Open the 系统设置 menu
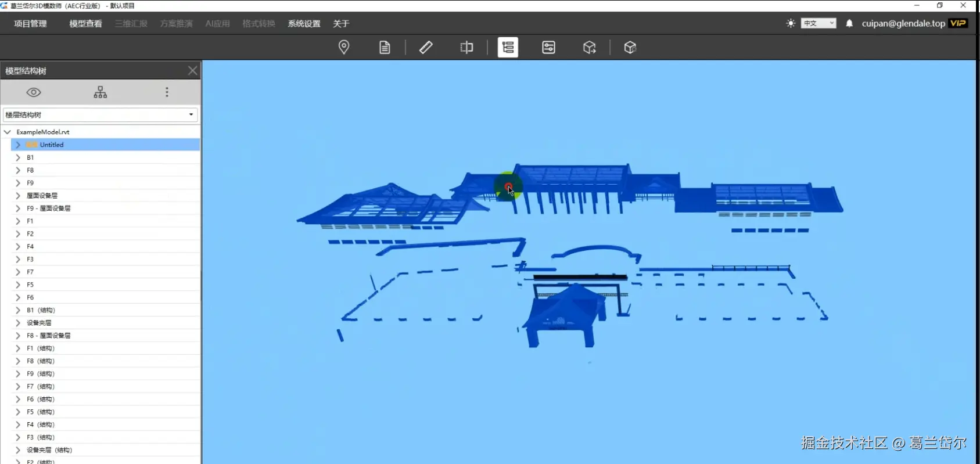The height and width of the screenshot is (464, 980). pyautogui.click(x=304, y=24)
